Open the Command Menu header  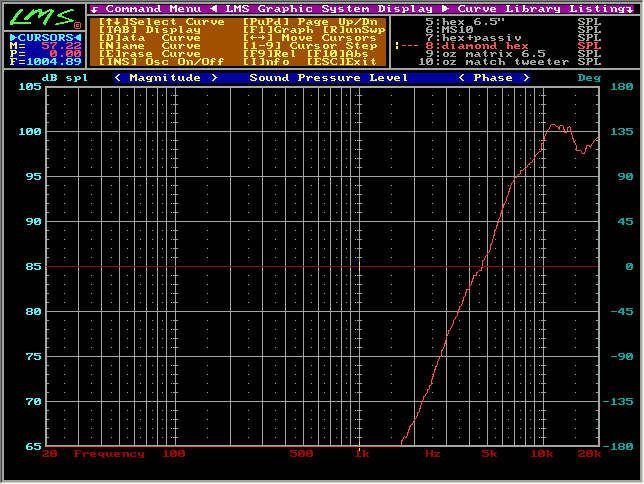pyautogui.click(x=154, y=9)
